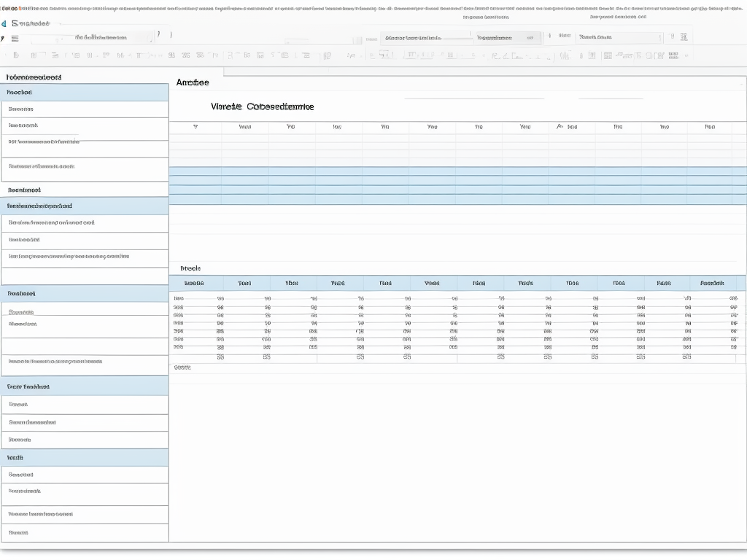The height and width of the screenshot is (560, 747).
Task: Open the rightmost dropdown field in the upper toolbar
Action: [619, 37]
